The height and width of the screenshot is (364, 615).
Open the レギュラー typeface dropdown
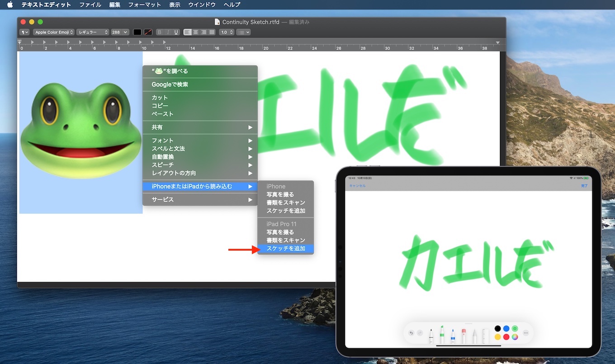[x=93, y=32]
